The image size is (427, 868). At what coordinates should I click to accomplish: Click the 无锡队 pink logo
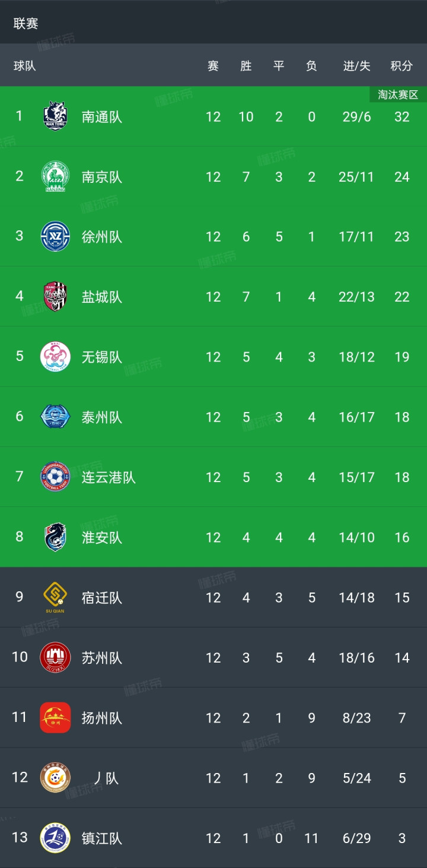coord(55,357)
